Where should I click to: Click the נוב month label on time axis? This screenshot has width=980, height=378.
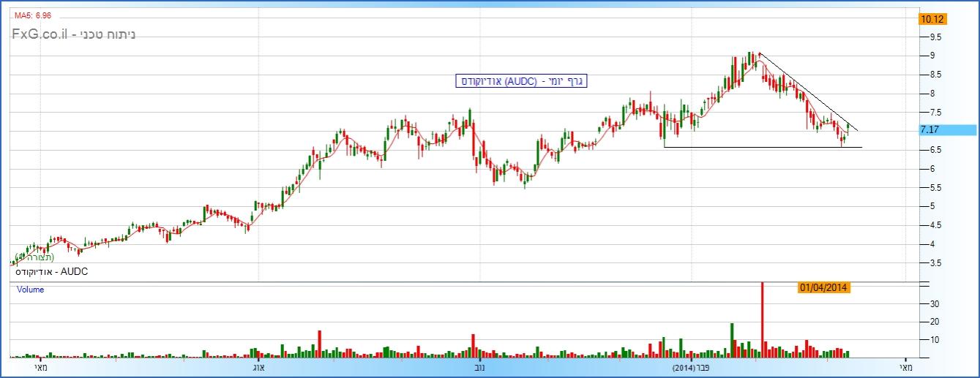(480, 368)
